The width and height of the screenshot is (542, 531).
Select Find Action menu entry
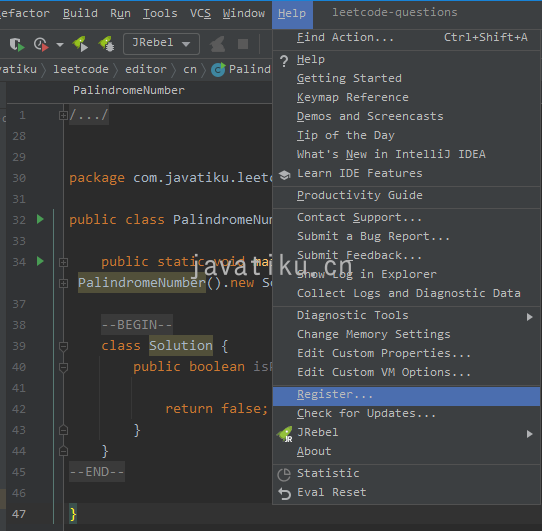tap(406, 37)
